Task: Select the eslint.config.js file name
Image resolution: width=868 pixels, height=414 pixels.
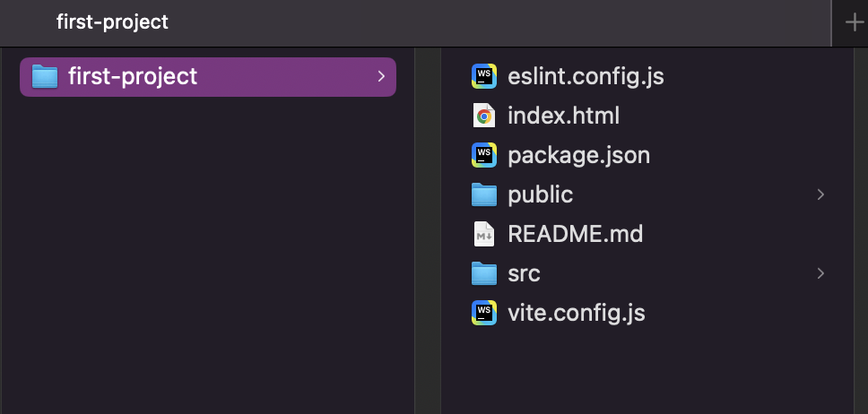Action: tap(586, 76)
